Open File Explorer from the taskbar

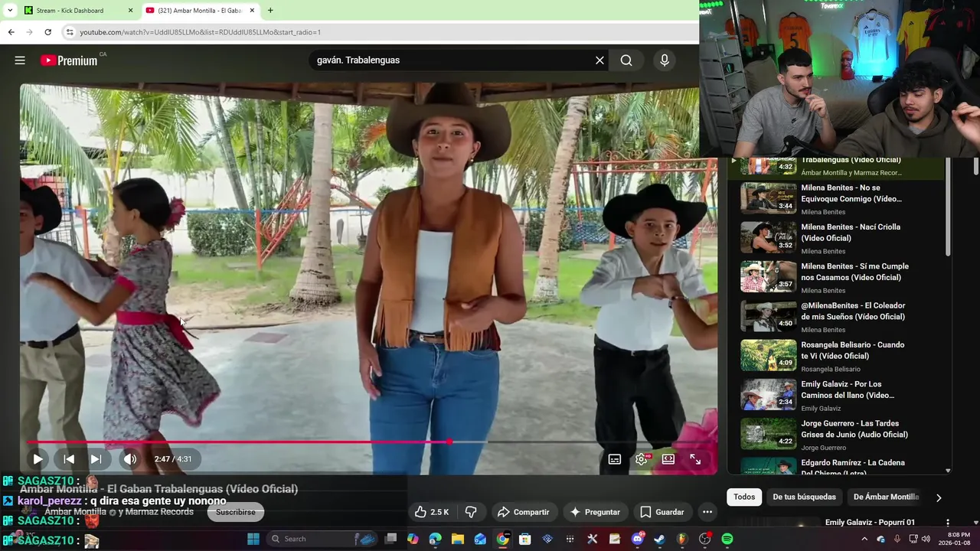pos(458,539)
